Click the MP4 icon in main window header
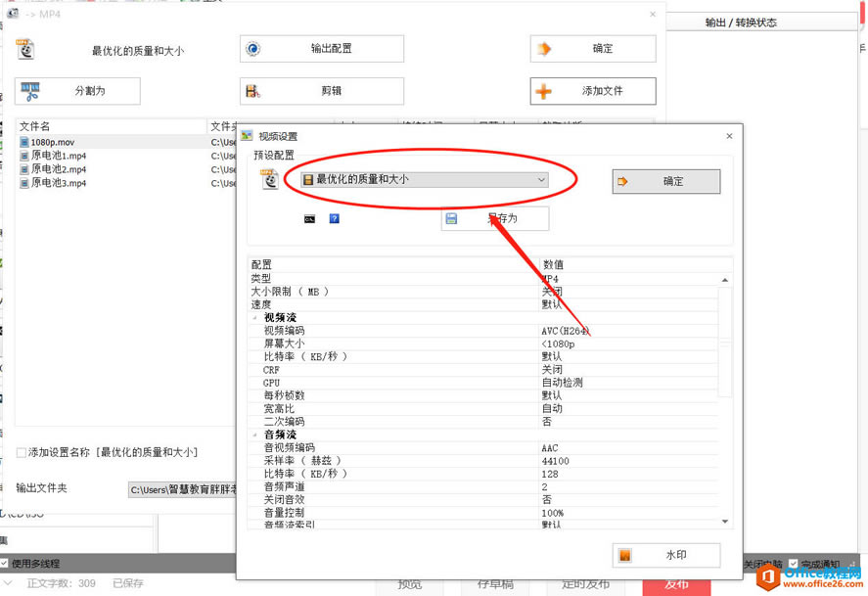The height and width of the screenshot is (596, 868). (x=25, y=49)
